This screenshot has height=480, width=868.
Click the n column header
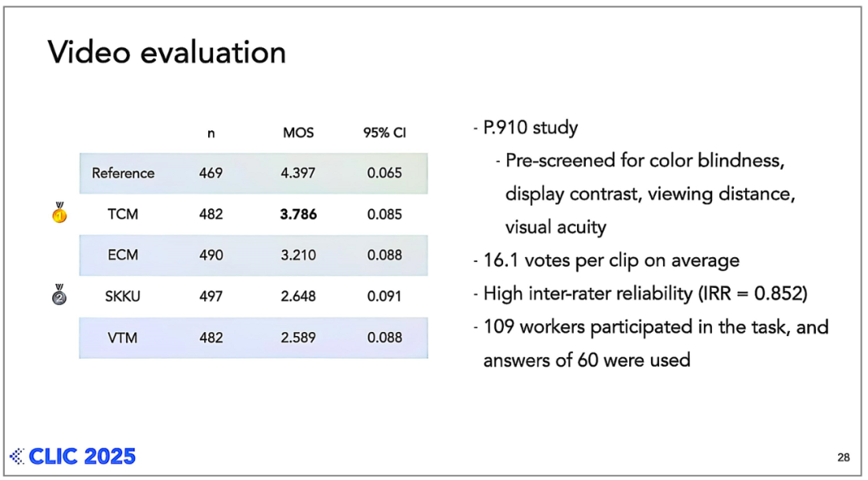(x=211, y=133)
